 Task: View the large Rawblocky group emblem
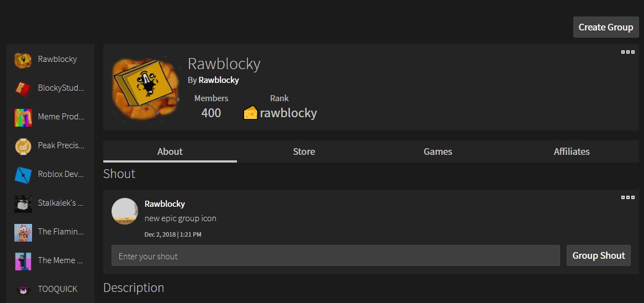coord(146,88)
